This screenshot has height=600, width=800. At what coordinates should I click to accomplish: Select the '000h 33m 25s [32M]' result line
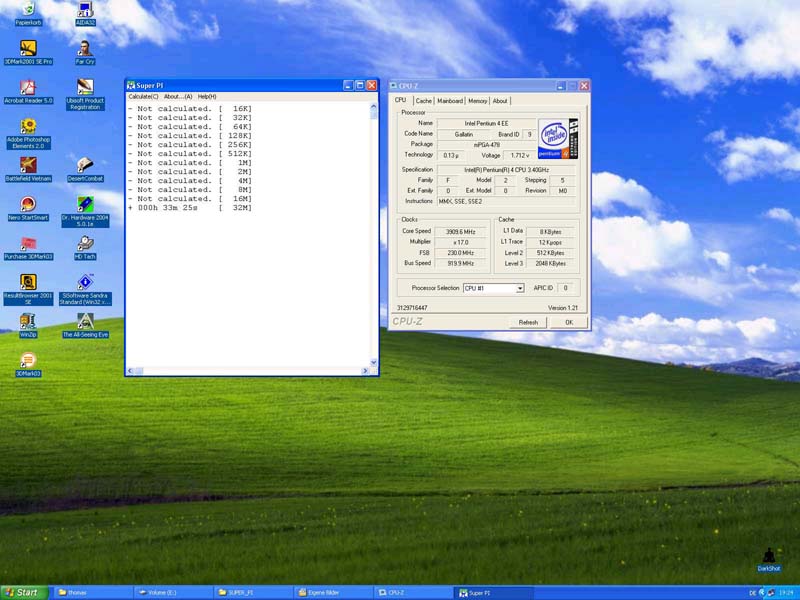(190, 208)
